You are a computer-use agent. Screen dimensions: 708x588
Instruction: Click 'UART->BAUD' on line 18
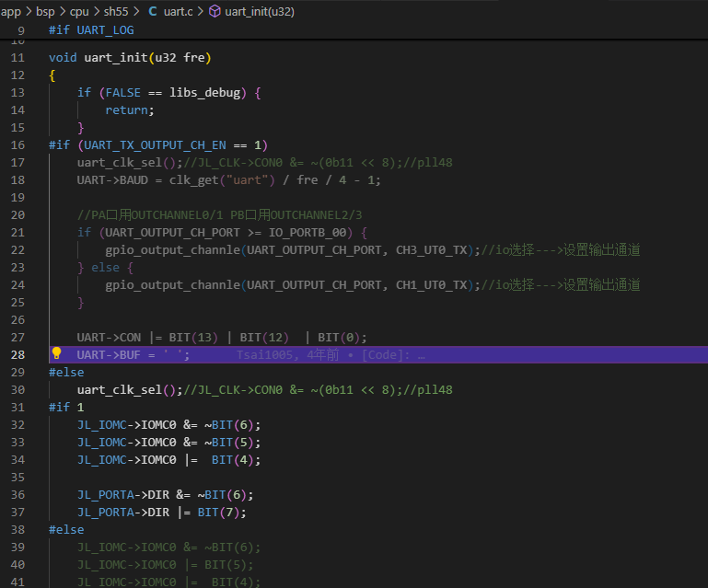[x=112, y=180]
